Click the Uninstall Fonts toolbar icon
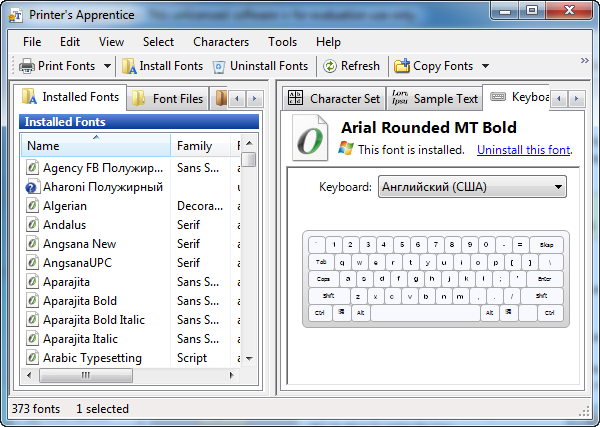This screenshot has width=600, height=427. point(219,66)
